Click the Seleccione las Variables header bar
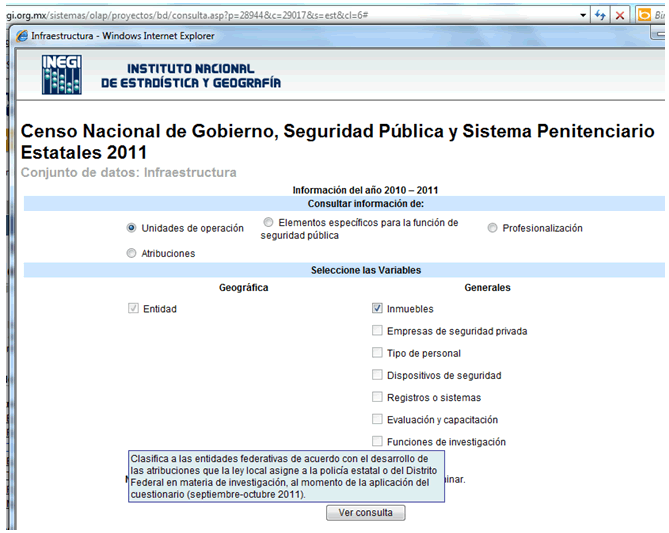 coord(344,270)
